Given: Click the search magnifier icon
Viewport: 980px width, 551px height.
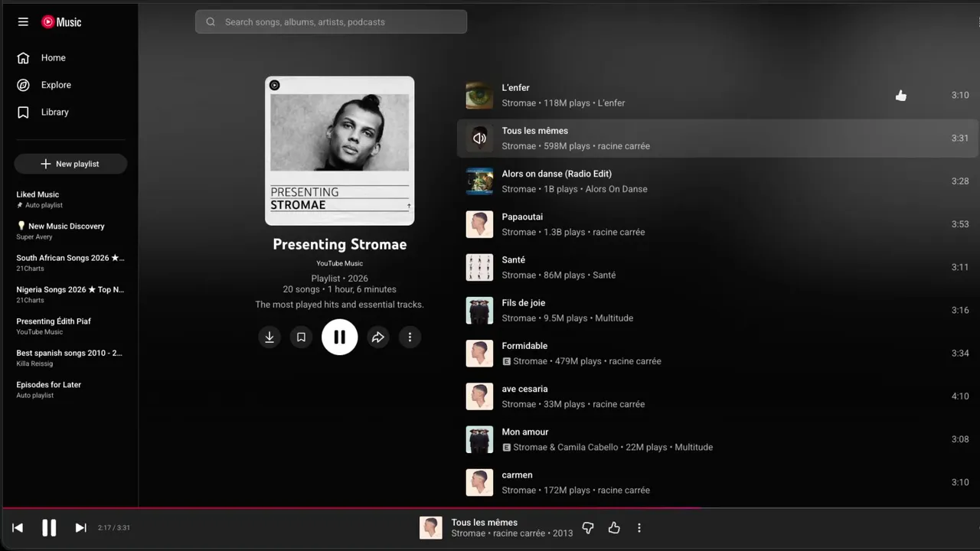Looking at the screenshot, I should tap(211, 22).
